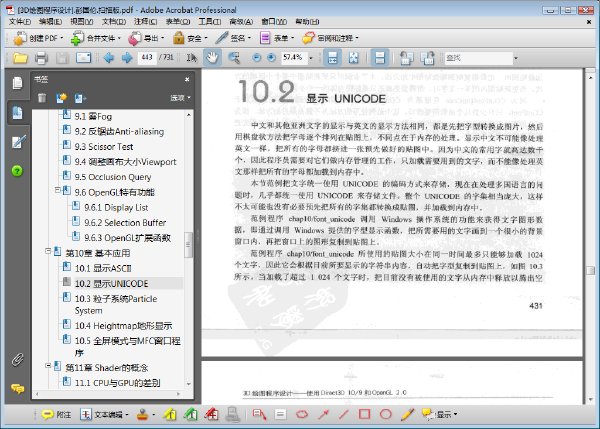Open the Comments panel icon
Screen dimensions: 600x429
(x=18, y=389)
